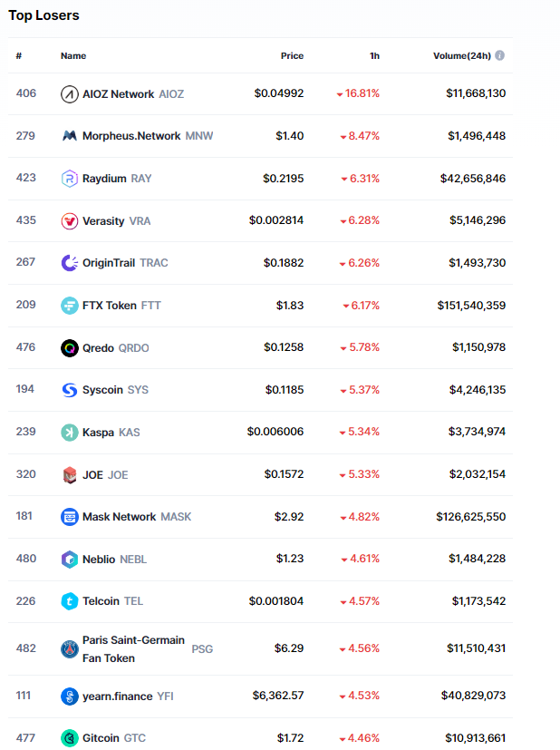
Task: Click the FTX Token logo icon
Action: (70, 305)
